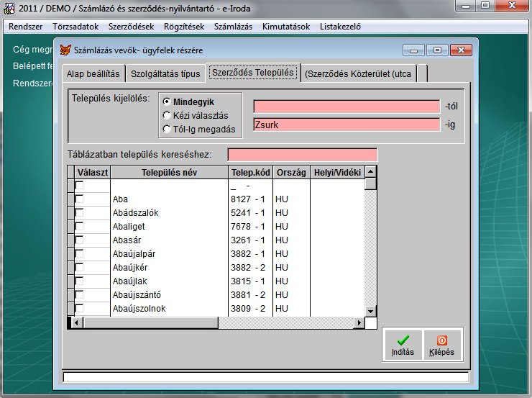The width and height of the screenshot is (532, 398).
Task: Open the Szerződés Közterület tab
Action: pos(357,73)
